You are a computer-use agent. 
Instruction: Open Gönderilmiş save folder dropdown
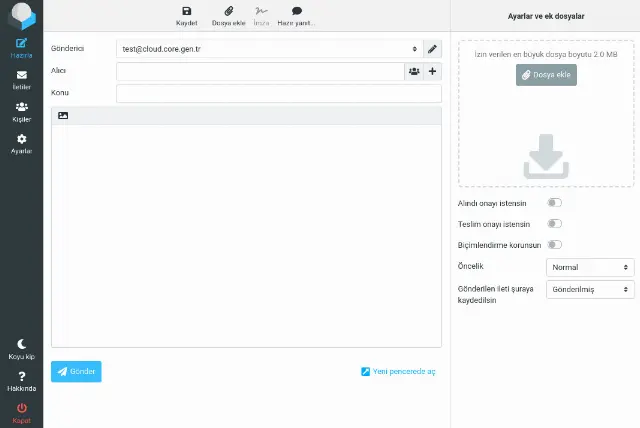(x=590, y=289)
